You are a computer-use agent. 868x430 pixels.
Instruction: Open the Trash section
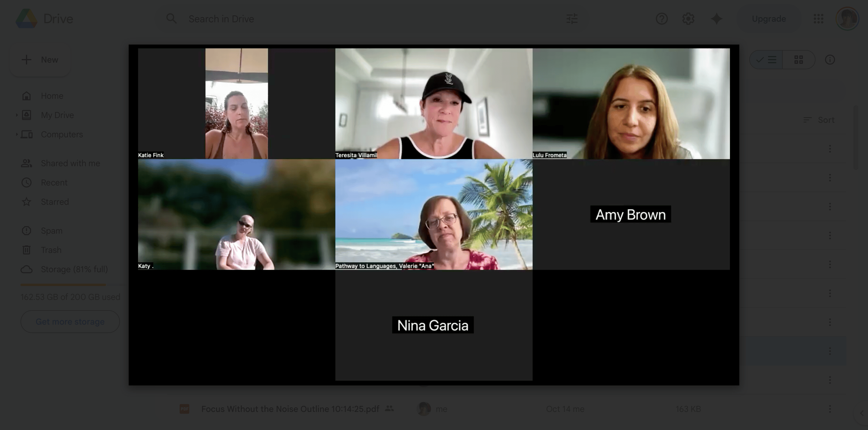point(51,250)
